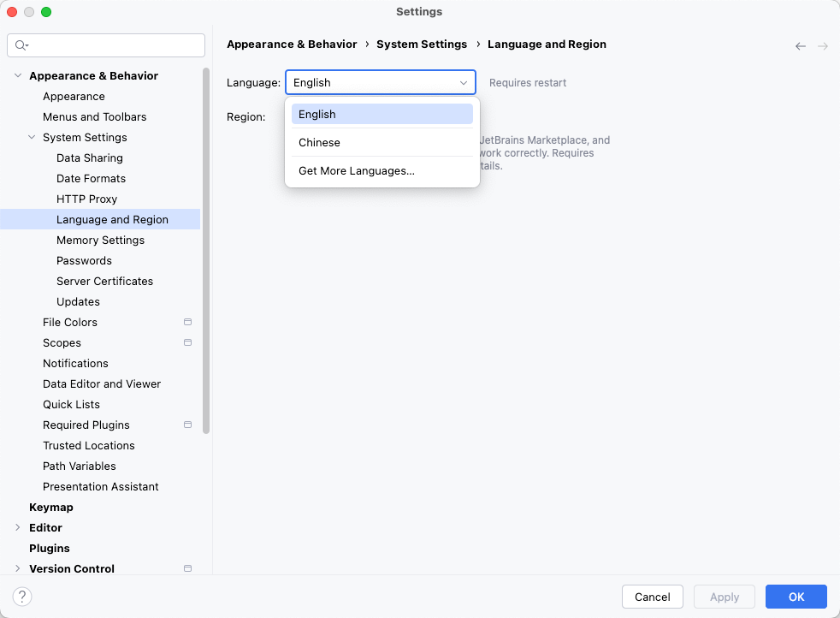Choose Chinese from the language list
The image size is (840, 618).
(x=382, y=143)
